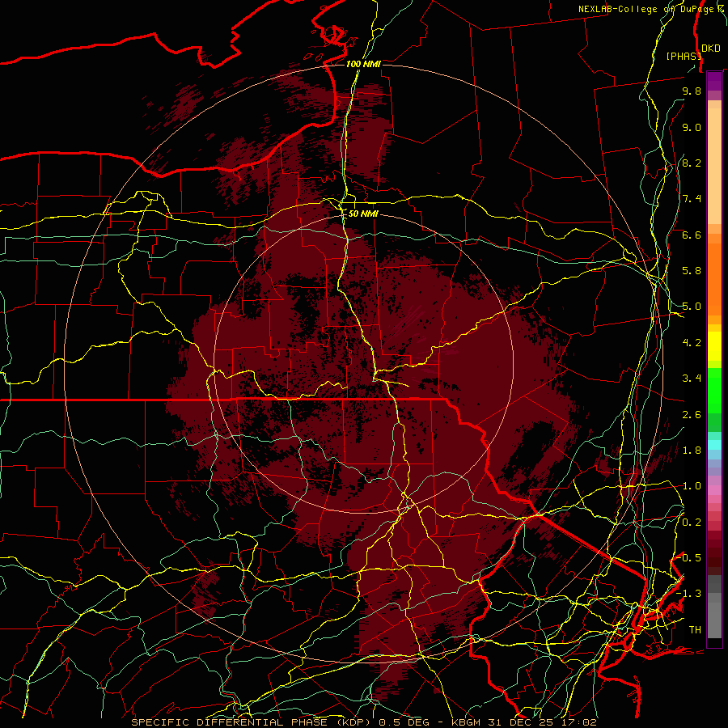Click the 1.8 value on the scale
The image size is (728, 728).
(692, 451)
